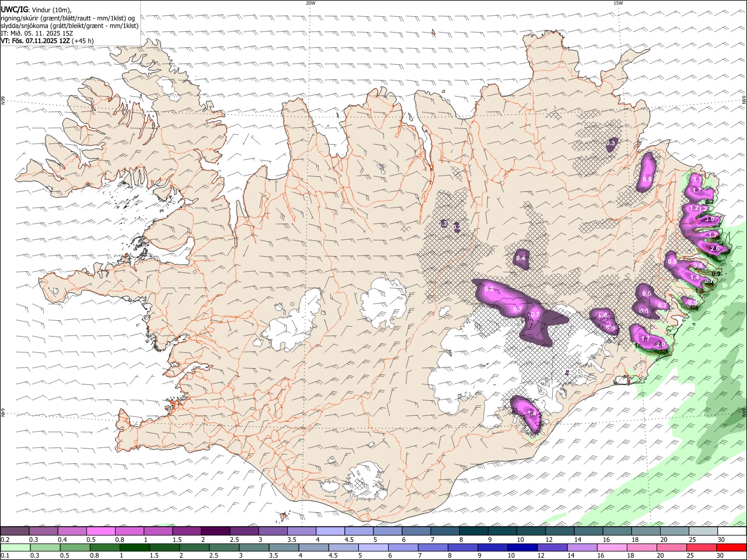This screenshot has width=747, height=560.
Task: Select the bright pink 0.5 swatch in upper legend row
Action: click(101, 531)
